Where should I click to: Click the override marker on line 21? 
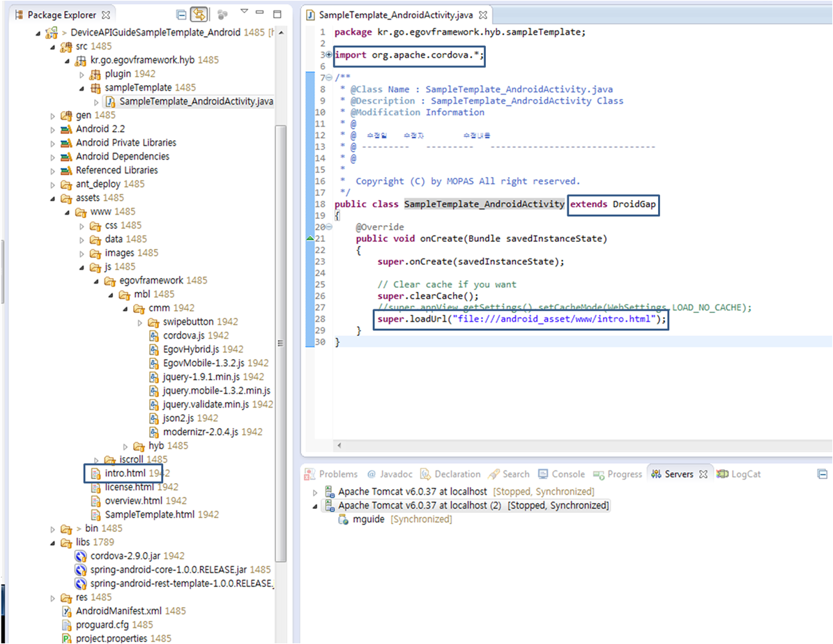point(311,238)
